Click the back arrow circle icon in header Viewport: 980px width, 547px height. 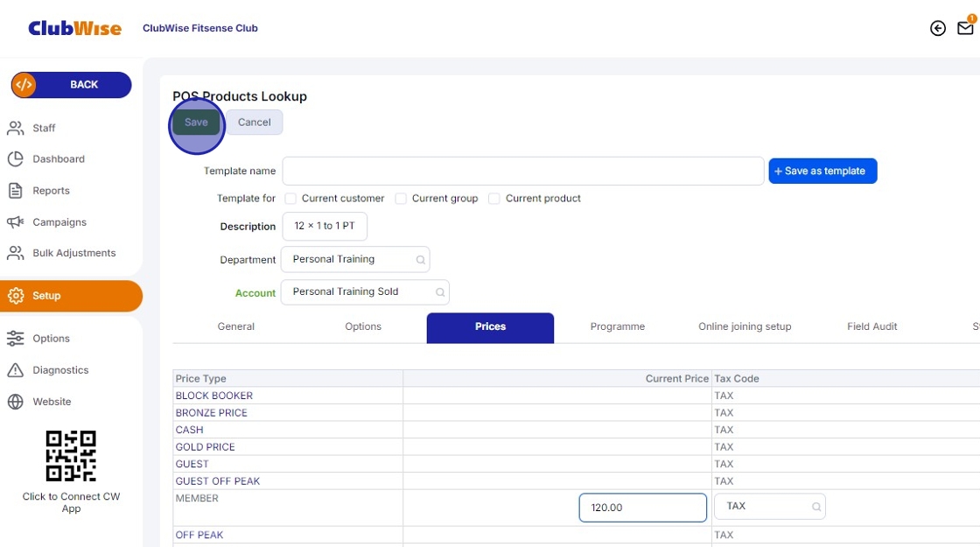click(x=937, y=28)
